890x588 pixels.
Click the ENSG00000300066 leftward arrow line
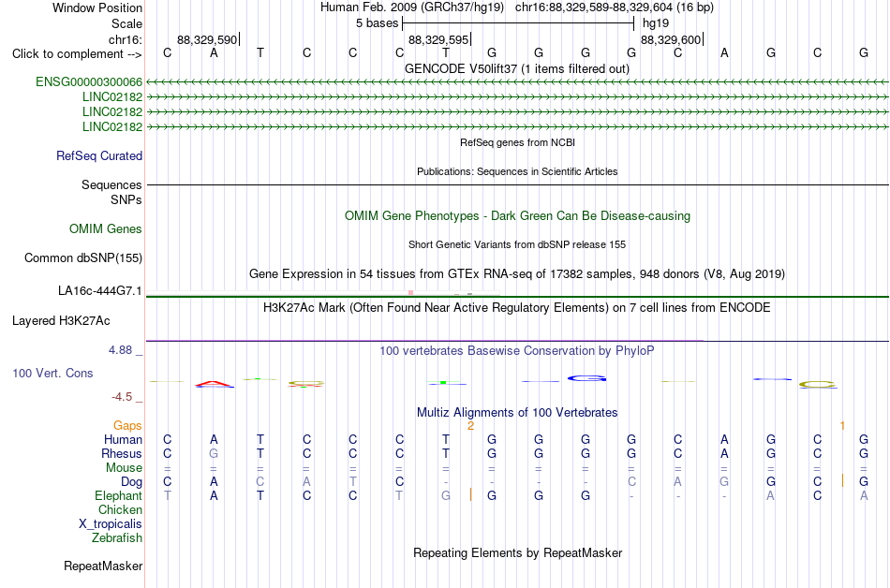click(517, 82)
